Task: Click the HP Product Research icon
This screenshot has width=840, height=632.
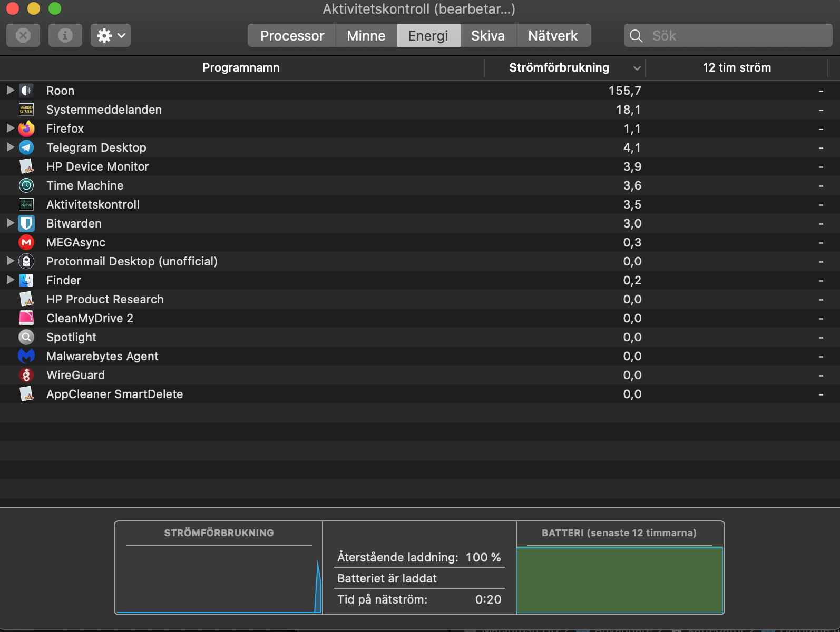Action: click(x=26, y=299)
